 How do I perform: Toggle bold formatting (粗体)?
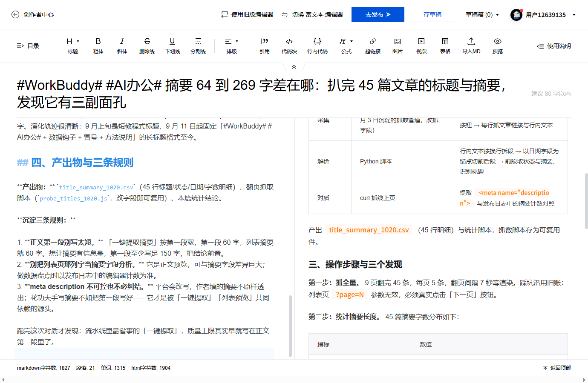point(98,46)
